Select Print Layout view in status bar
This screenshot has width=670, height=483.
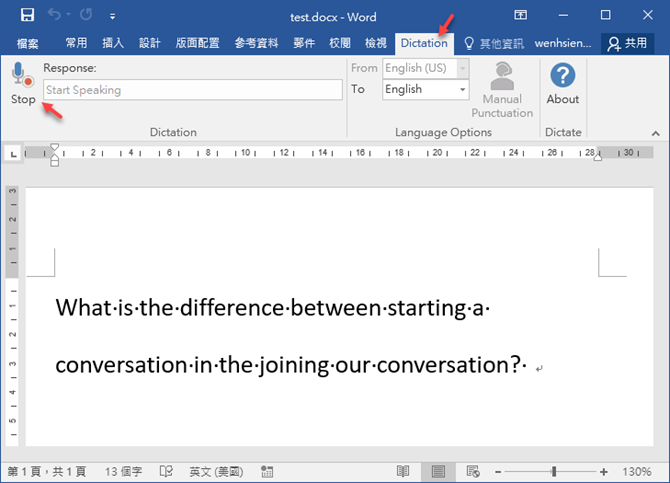[x=437, y=471]
